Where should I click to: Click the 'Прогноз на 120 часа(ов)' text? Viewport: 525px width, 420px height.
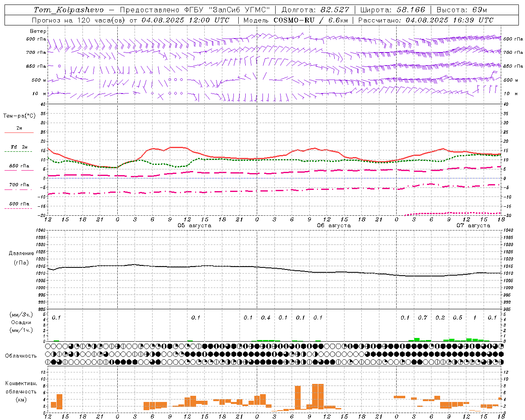click(79, 20)
